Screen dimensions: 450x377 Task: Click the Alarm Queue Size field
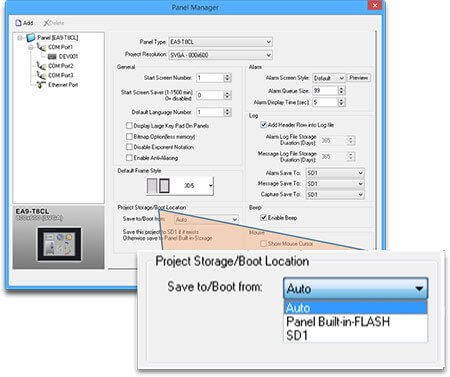tap(325, 90)
